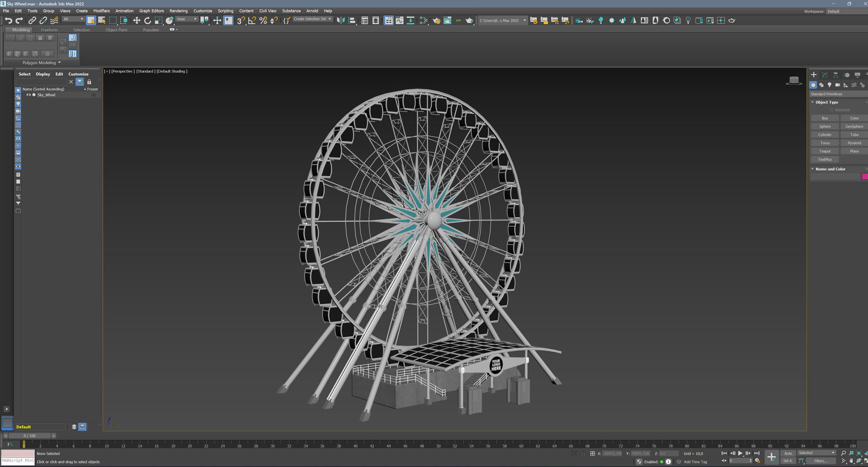Select the Link tool icon

[32, 20]
